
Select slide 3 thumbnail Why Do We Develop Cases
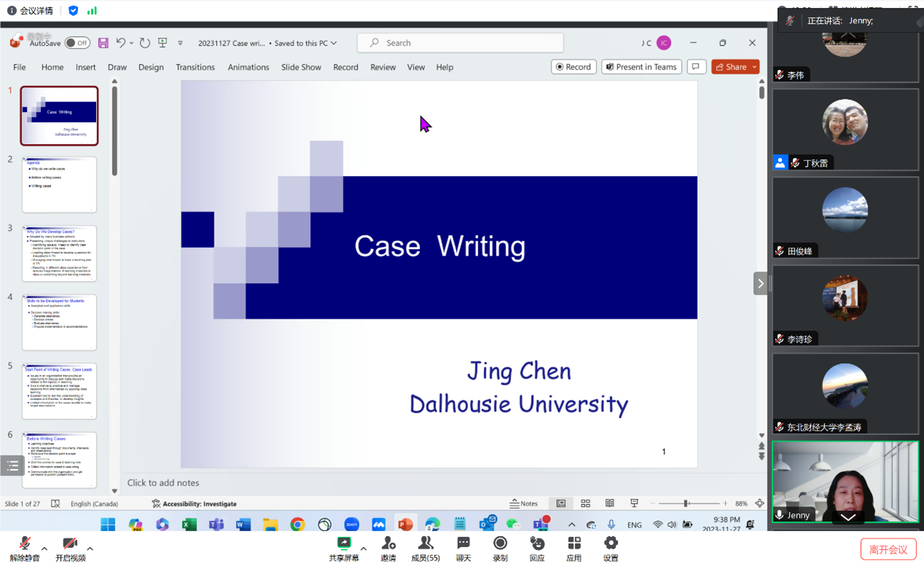(x=59, y=253)
